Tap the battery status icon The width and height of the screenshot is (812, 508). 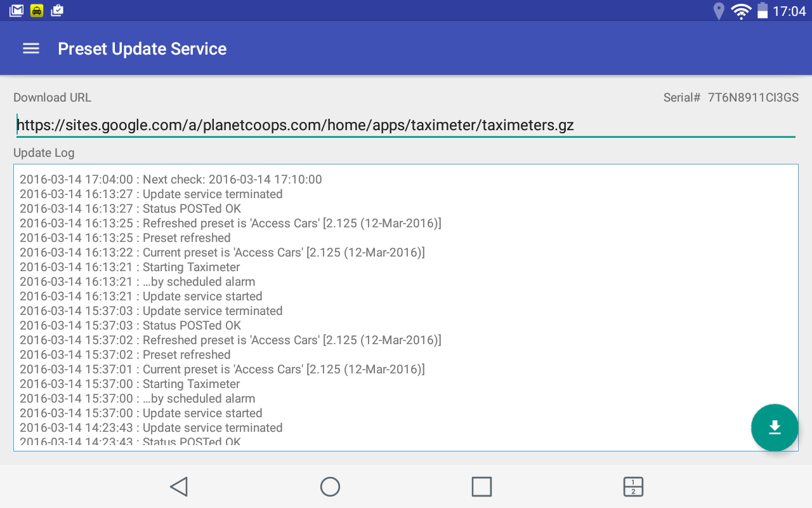tap(762, 11)
